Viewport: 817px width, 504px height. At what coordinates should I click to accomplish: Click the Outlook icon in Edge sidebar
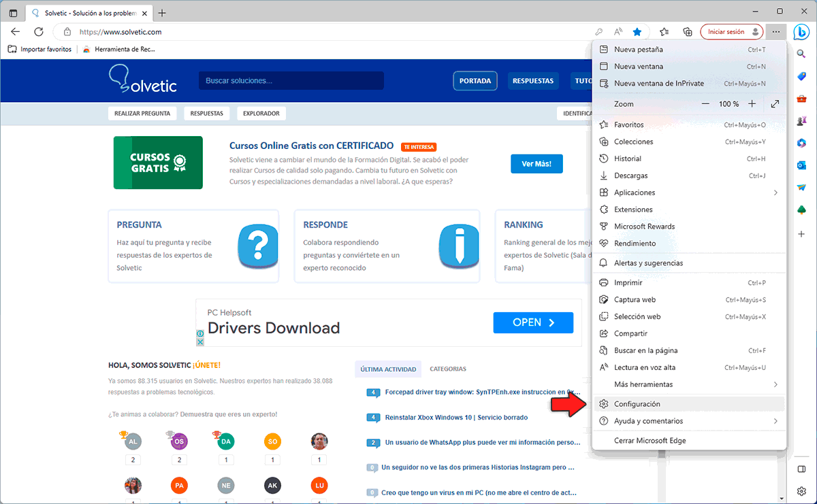click(802, 165)
